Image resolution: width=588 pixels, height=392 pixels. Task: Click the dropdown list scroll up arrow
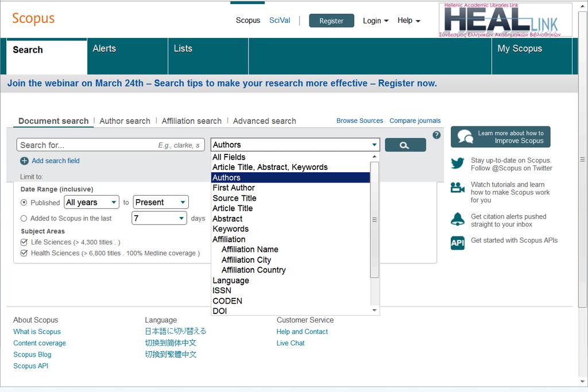point(374,157)
